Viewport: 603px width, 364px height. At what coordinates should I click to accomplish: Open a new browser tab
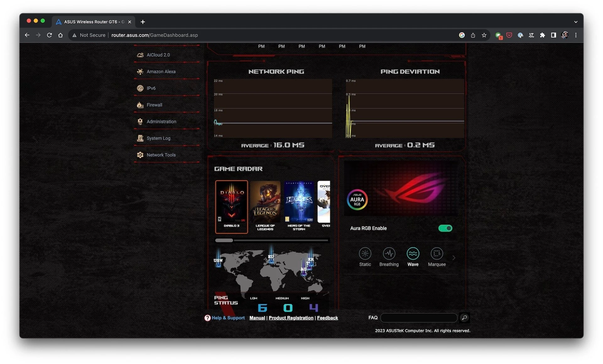point(143,22)
